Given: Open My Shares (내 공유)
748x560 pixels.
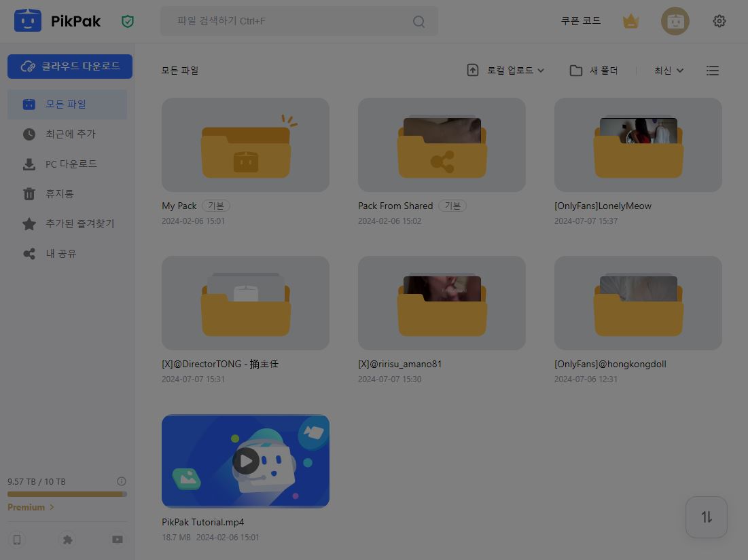Looking at the screenshot, I should tap(67, 254).
